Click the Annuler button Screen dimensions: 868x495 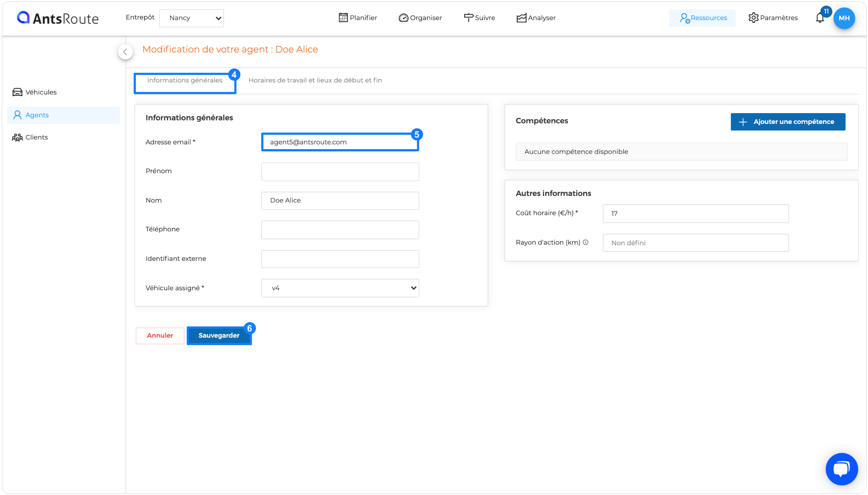pos(160,335)
